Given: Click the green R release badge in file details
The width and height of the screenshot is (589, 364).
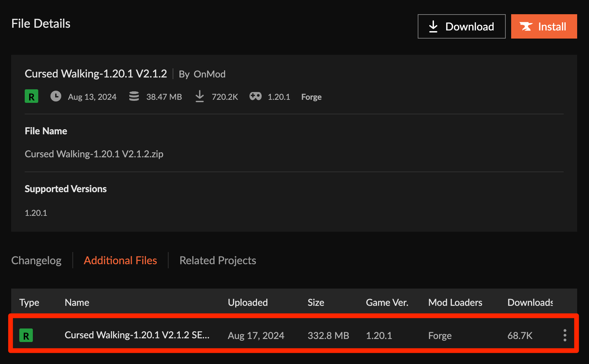Looking at the screenshot, I should tap(31, 96).
